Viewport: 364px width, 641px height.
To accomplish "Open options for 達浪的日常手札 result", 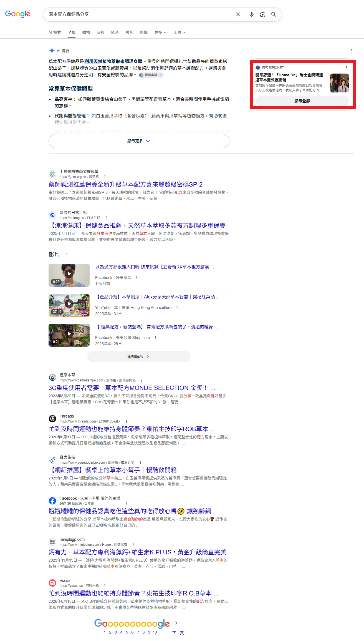I will coord(106,218).
